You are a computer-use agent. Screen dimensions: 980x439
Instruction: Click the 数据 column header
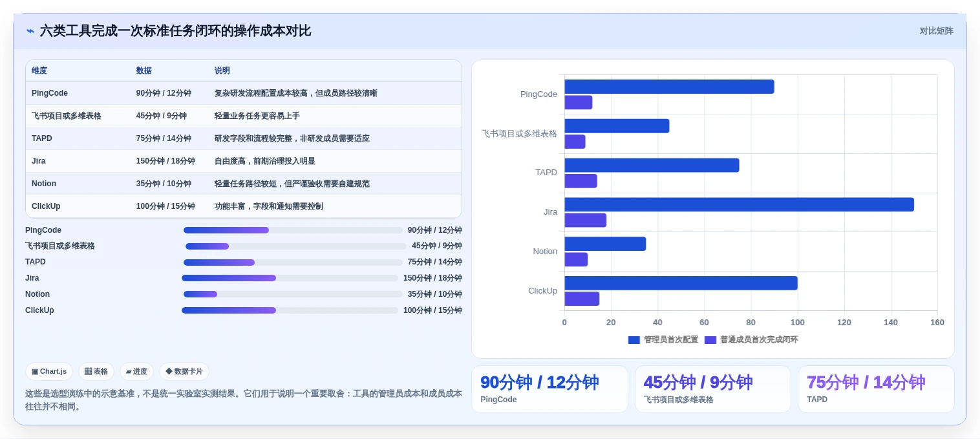click(x=144, y=71)
